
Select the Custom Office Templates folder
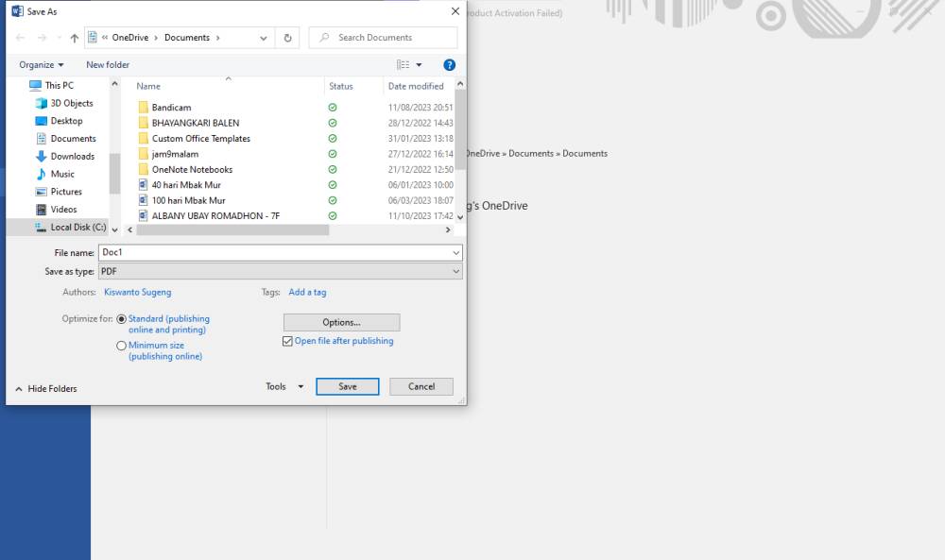(200, 139)
